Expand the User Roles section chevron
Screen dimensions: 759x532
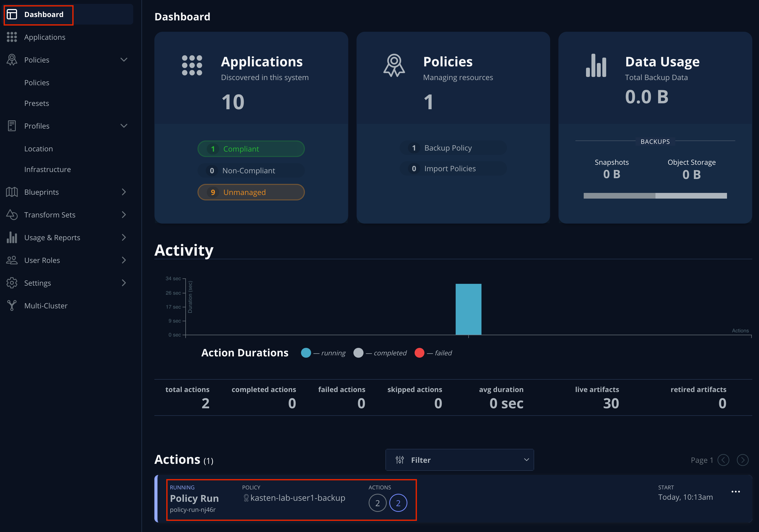[x=124, y=260]
